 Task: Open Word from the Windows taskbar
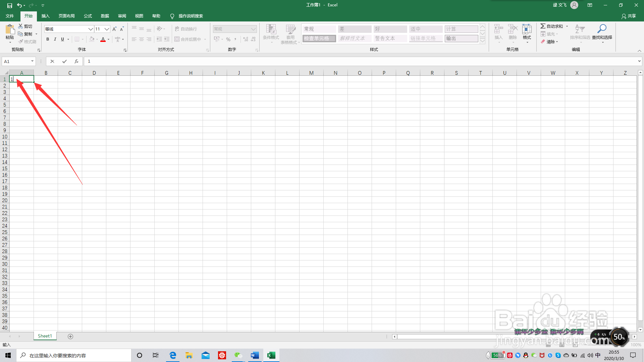[255, 355]
